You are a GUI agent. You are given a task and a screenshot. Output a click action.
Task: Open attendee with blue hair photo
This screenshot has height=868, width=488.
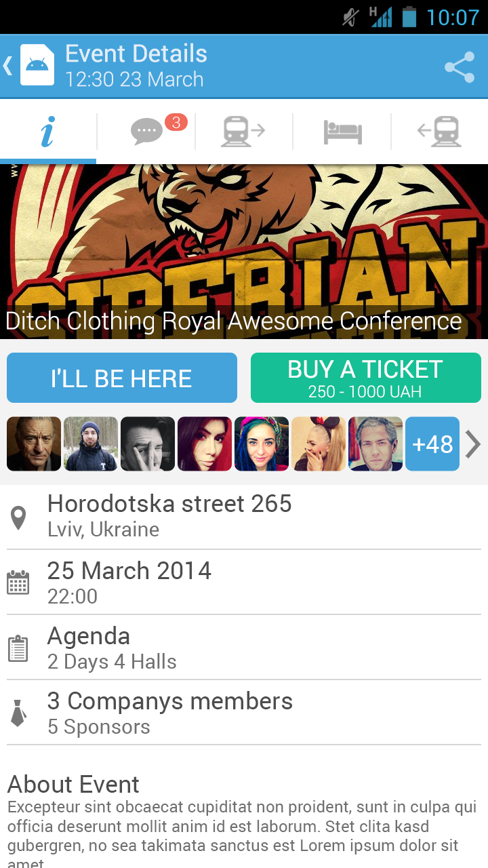click(x=262, y=443)
